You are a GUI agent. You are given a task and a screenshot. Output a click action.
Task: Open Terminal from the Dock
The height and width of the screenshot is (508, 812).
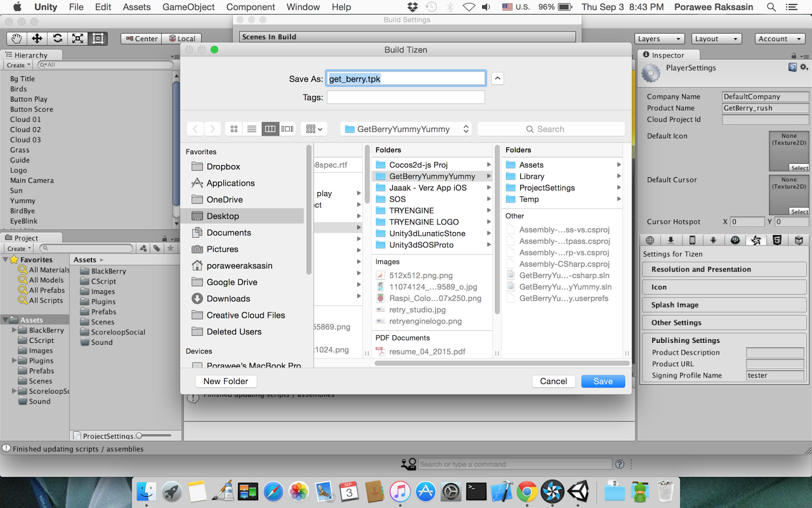tap(476, 491)
